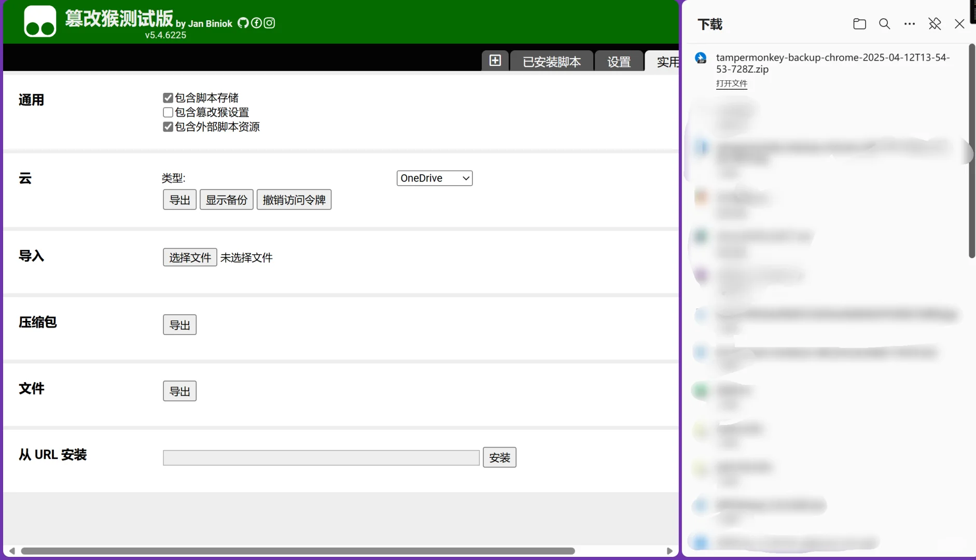
Task: Switch to 设置 tab
Action: click(x=619, y=61)
